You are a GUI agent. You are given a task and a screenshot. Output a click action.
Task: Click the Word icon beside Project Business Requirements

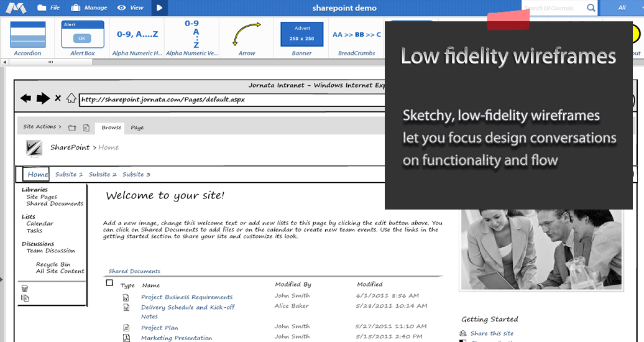coord(126,297)
